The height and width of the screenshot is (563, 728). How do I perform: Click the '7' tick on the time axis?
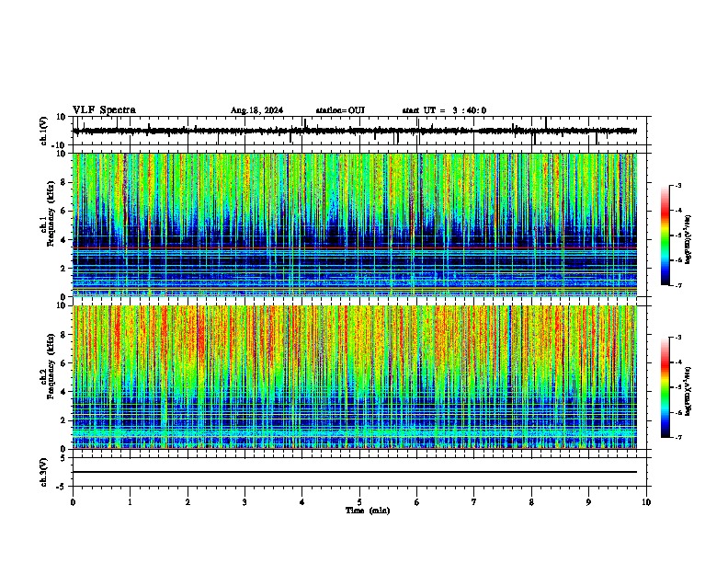pos(474,502)
